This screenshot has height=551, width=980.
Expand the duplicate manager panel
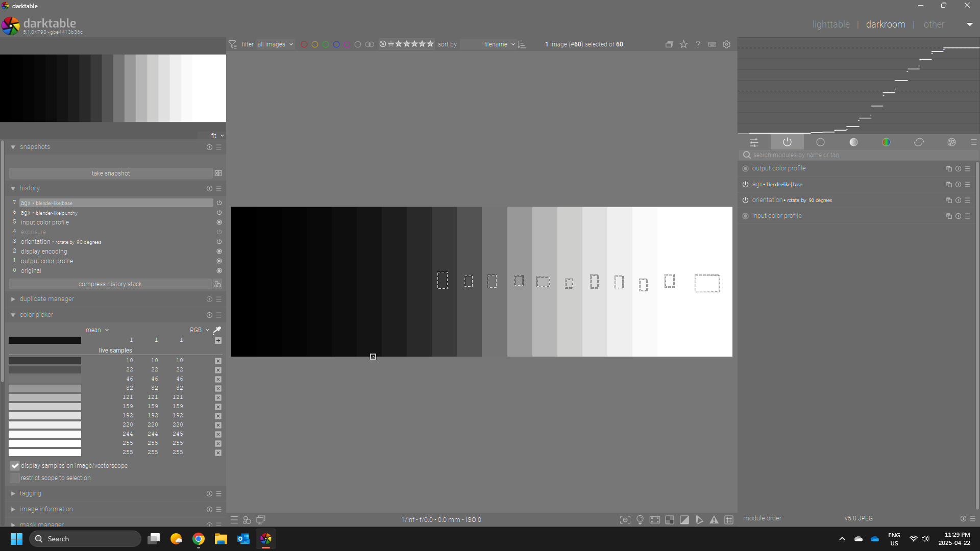pyautogui.click(x=46, y=299)
